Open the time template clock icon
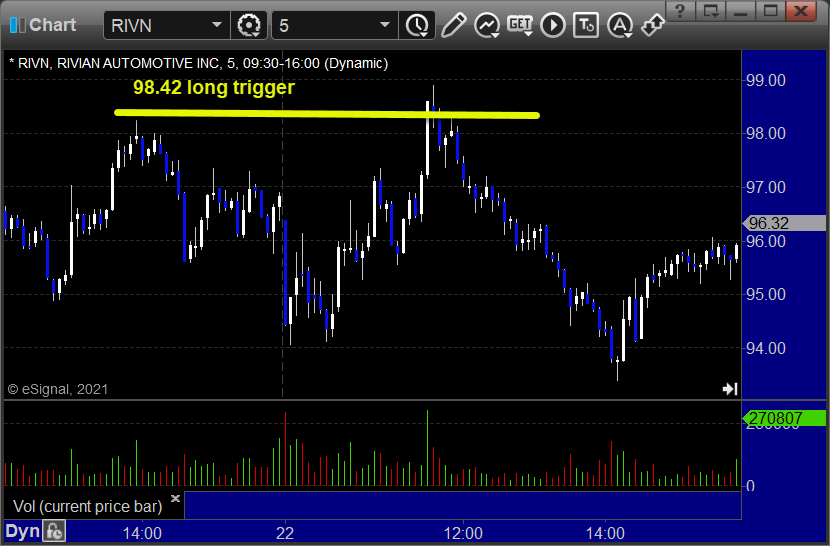Viewport: 830px width, 546px height. (x=418, y=25)
